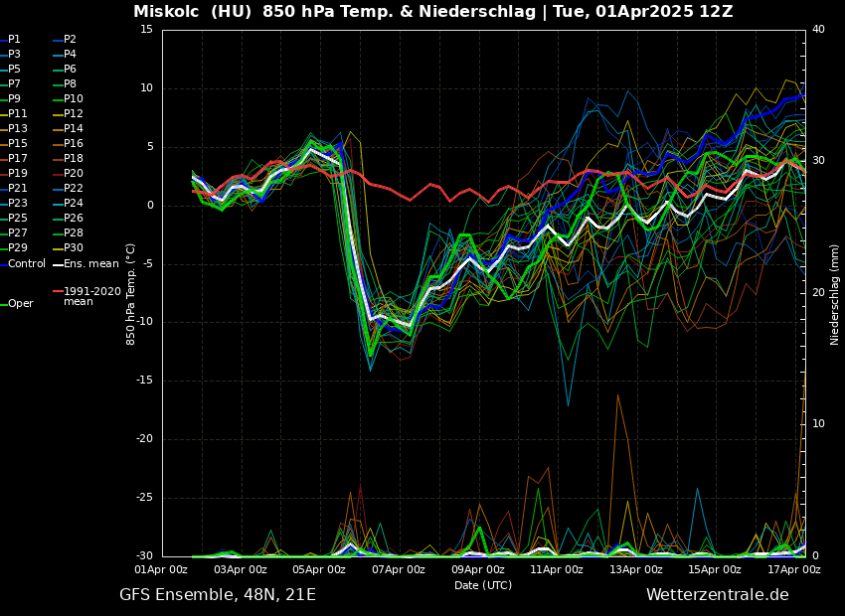Click the Control run legend entry
845x616 pixels.
[x=27, y=264]
